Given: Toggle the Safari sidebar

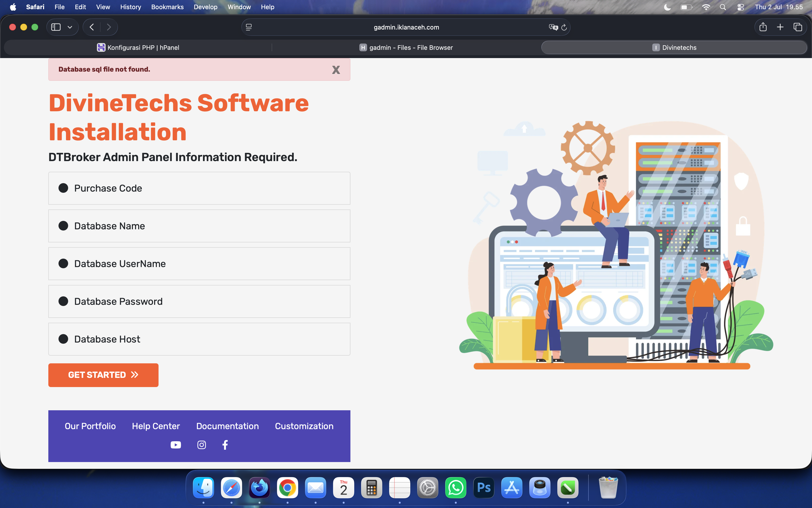Looking at the screenshot, I should click(x=56, y=27).
